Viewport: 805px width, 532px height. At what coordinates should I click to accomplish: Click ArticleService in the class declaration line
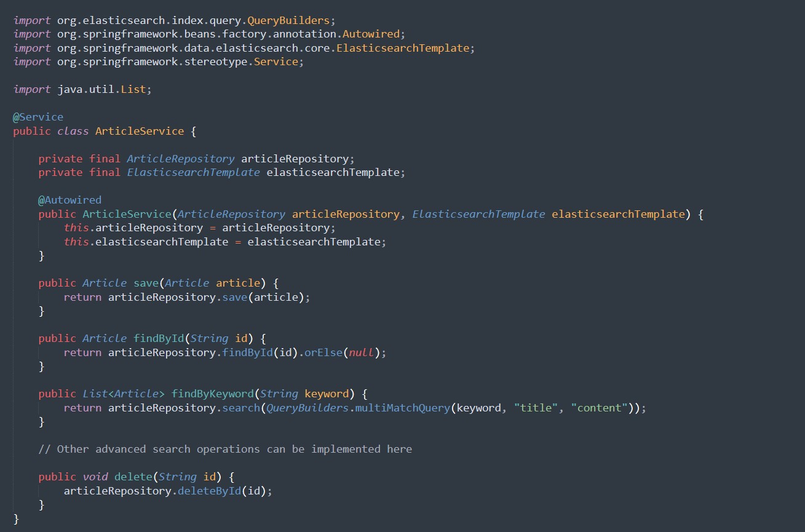coord(140,131)
